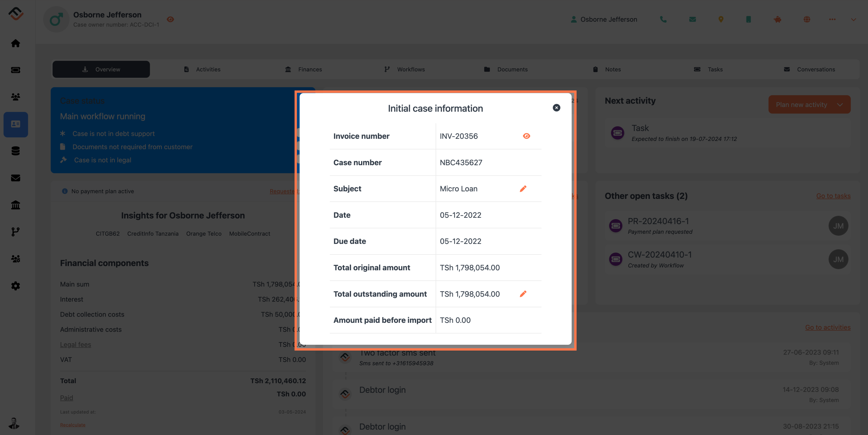868x435 pixels.
Task: Switch to the Conversations tab
Action: (x=809, y=69)
